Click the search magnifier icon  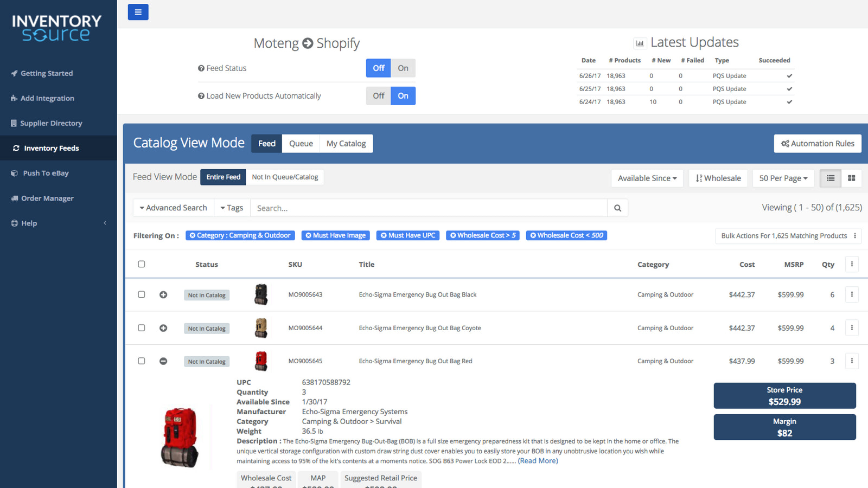tap(617, 208)
